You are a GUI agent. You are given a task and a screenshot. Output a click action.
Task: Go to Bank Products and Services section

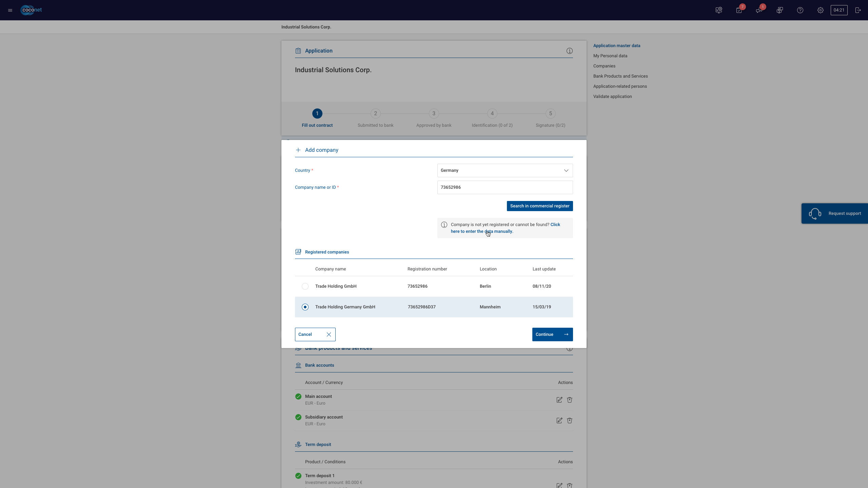[620, 76]
